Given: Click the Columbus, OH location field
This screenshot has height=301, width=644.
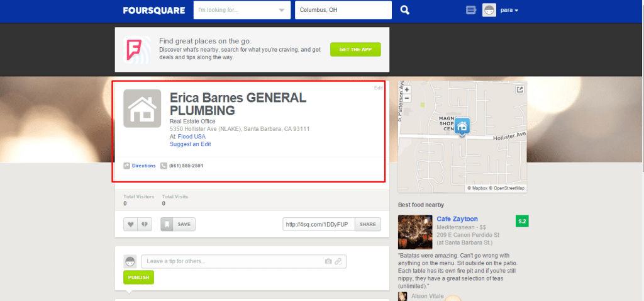Looking at the screenshot, I should (343, 10).
